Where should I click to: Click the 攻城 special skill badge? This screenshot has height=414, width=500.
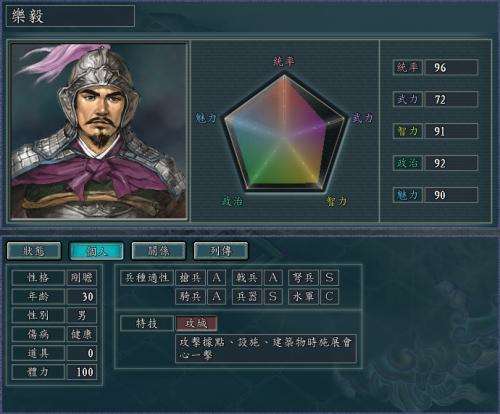[x=196, y=323]
